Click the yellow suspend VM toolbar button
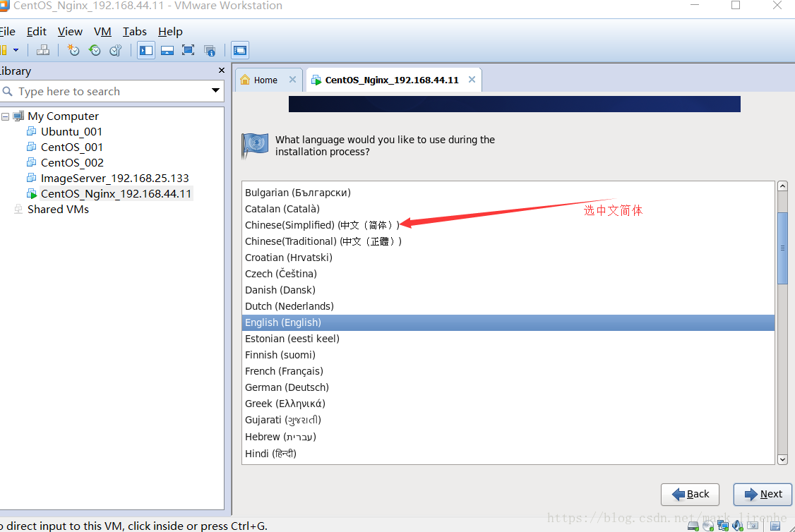Viewport: 795px width, 532px height. (x=4, y=50)
